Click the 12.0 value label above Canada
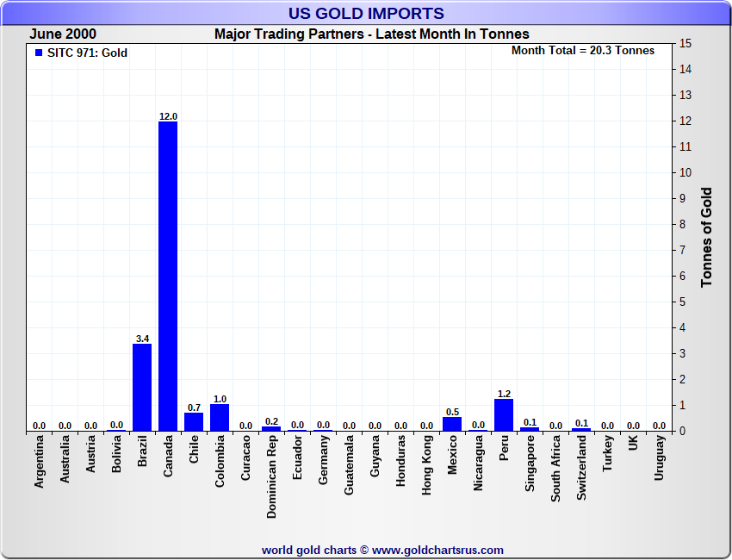This screenshot has height=560, width=732. tap(168, 116)
